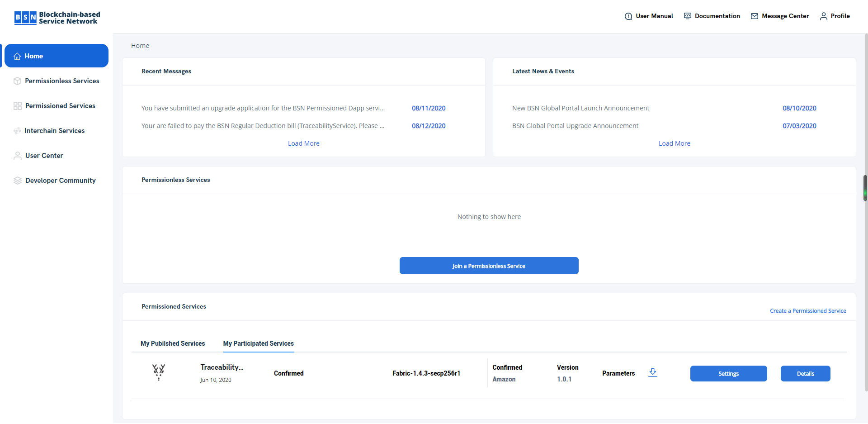Open the Profile menu
The height and width of the screenshot is (424, 868).
[835, 16]
